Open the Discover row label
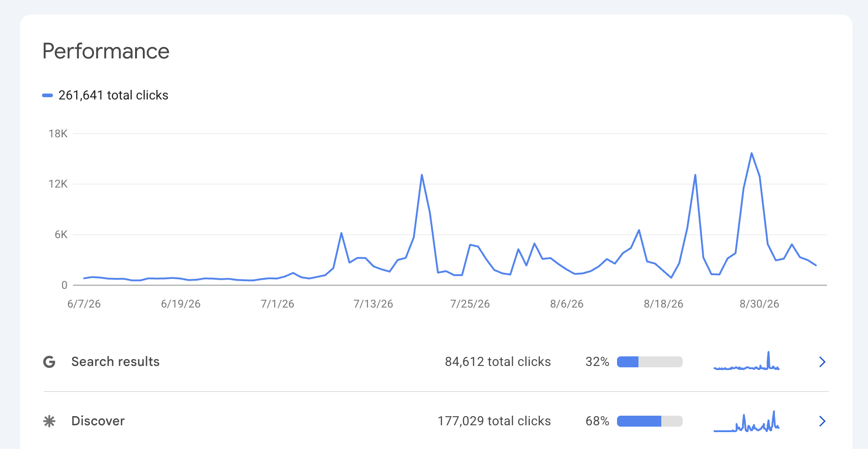Image resolution: width=868 pixels, height=449 pixels. tap(98, 421)
